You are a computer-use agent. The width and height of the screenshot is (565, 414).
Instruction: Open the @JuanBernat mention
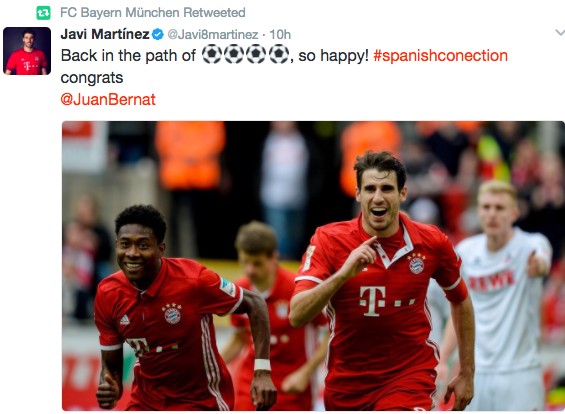click(x=108, y=99)
